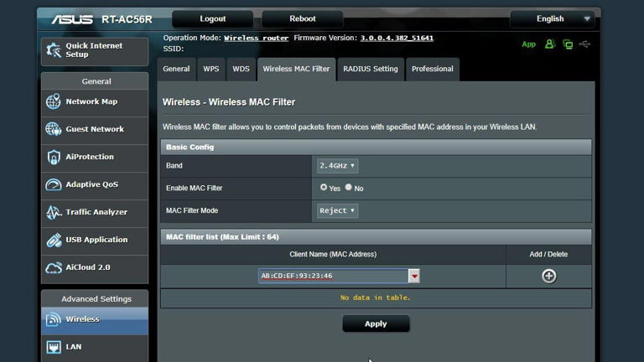Screen dimensions: 644x362
Task: Open Traffic Analyzer icon
Action: (54, 213)
